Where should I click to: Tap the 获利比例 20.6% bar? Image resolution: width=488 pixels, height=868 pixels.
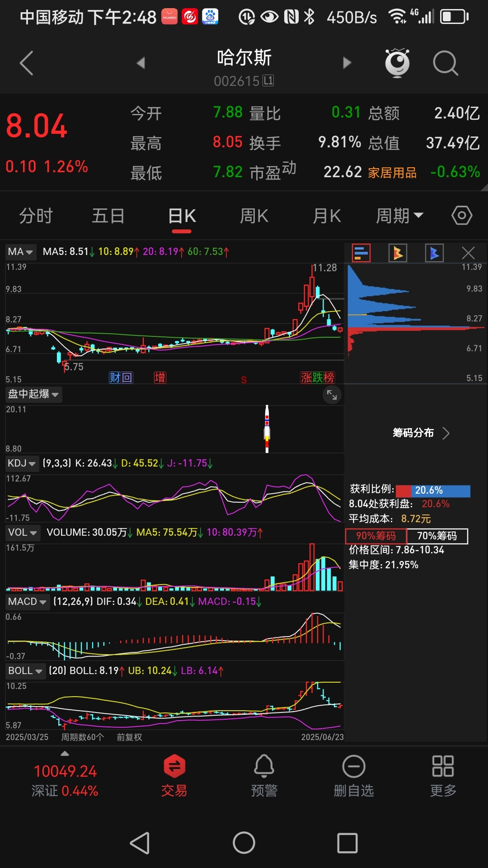[x=433, y=491]
